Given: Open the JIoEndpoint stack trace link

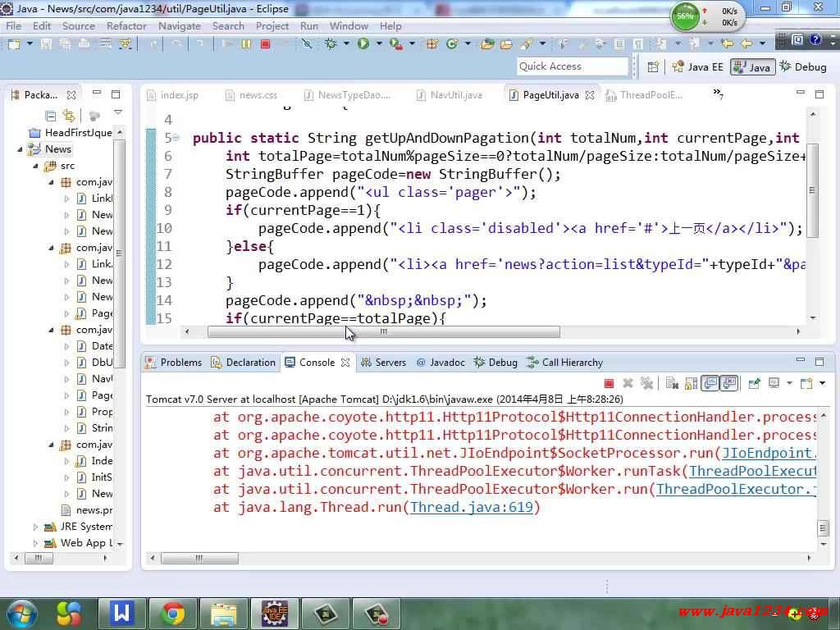Looking at the screenshot, I should coord(769,453).
